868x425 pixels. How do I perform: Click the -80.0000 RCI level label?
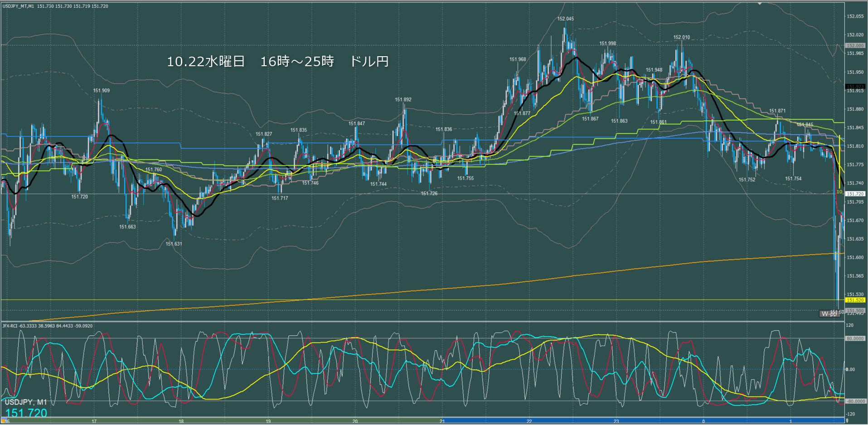click(854, 401)
